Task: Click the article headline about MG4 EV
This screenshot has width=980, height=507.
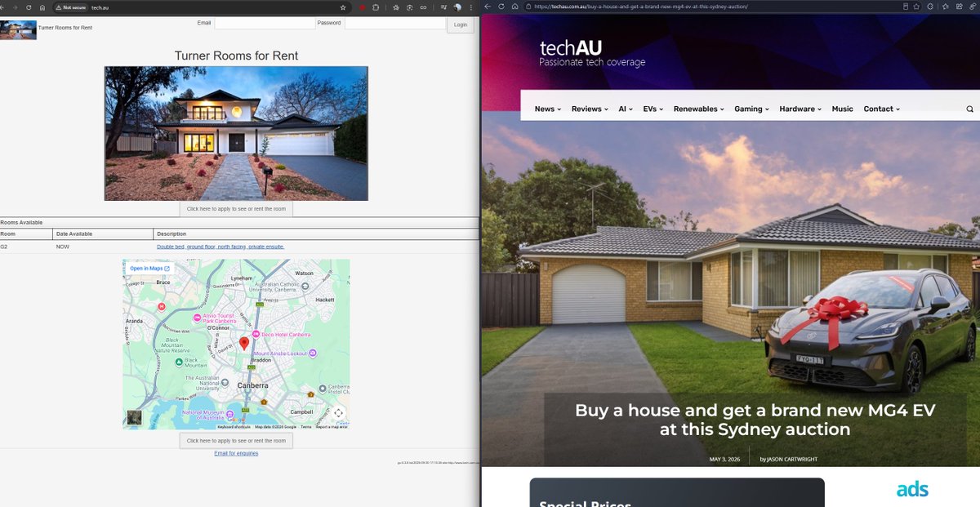Action: (755, 420)
